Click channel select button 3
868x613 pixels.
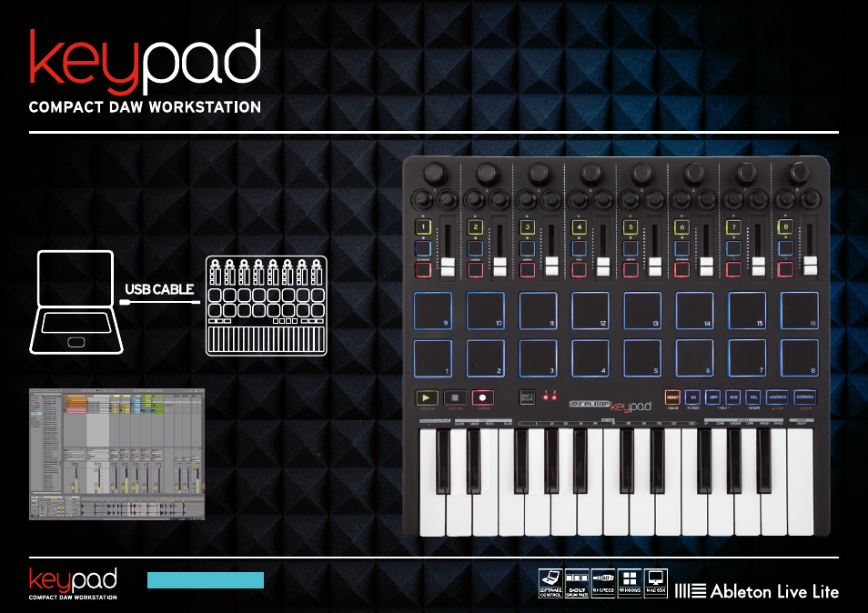[527, 226]
